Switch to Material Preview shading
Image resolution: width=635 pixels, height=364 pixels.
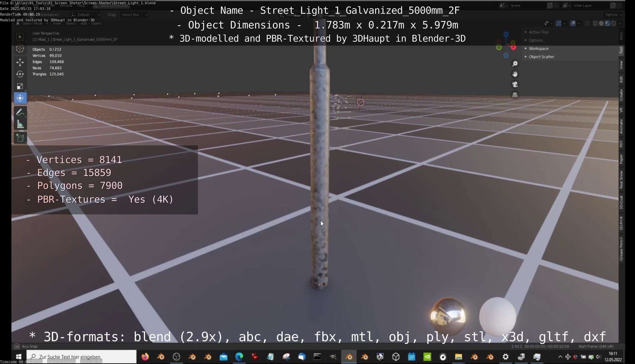607,23
